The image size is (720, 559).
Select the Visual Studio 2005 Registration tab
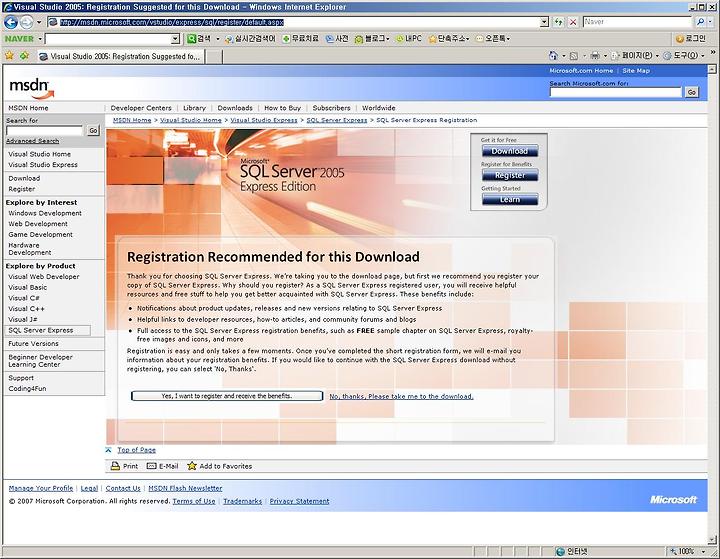click(120, 56)
